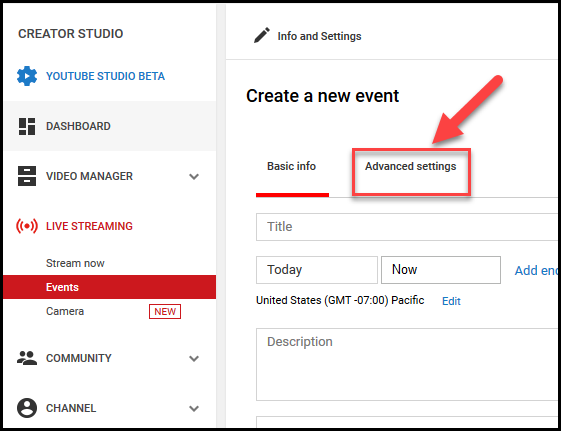The image size is (561, 431).
Task: Switch to the Advanced settings tab
Action: 411,166
